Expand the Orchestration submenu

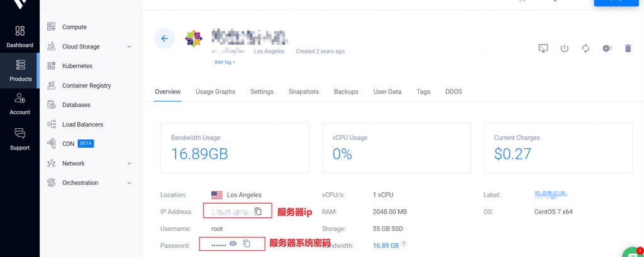[x=129, y=183]
